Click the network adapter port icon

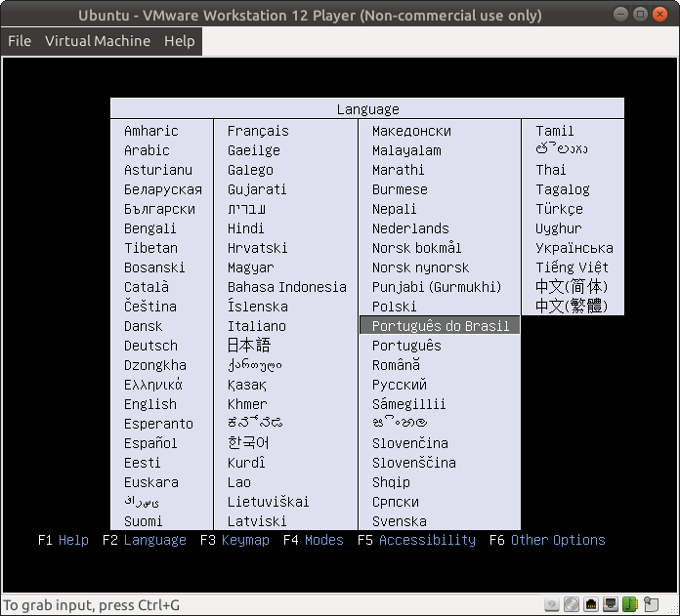pyautogui.click(x=591, y=604)
